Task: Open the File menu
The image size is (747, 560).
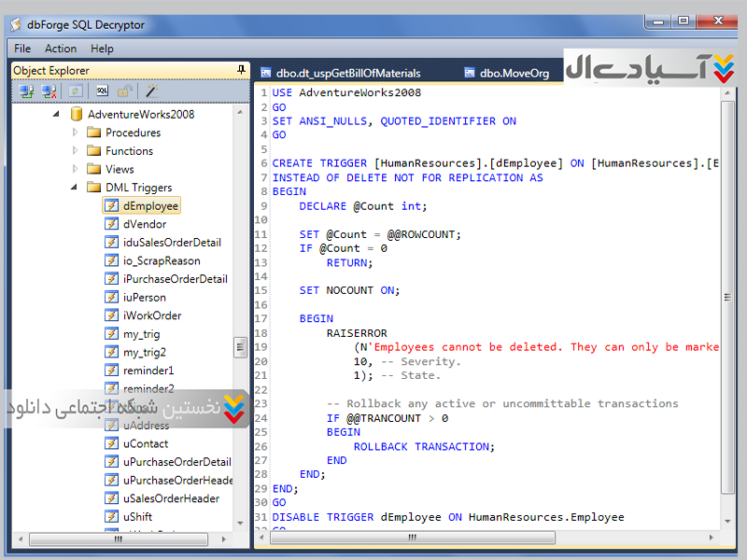Action: (x=22, y=49)
